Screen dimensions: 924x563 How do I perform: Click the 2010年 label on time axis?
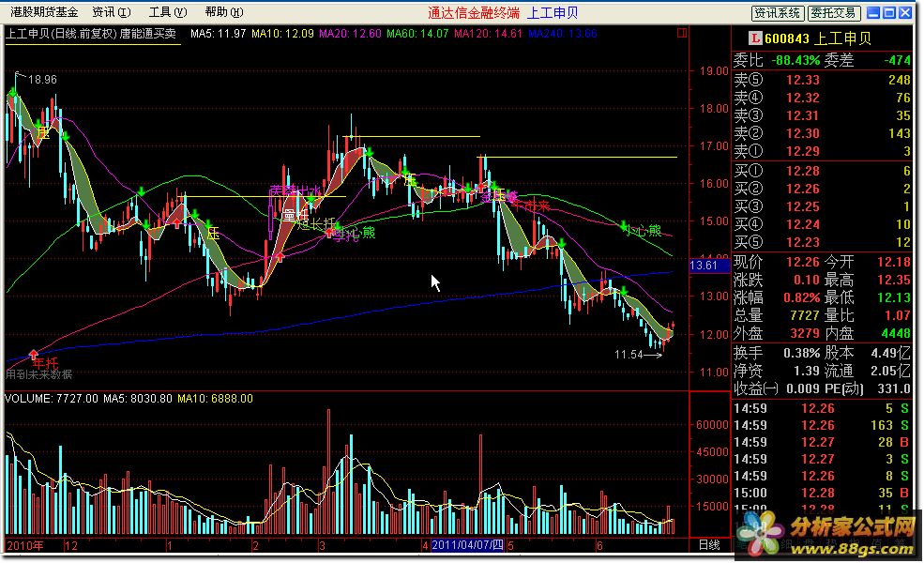pos(24,545)
